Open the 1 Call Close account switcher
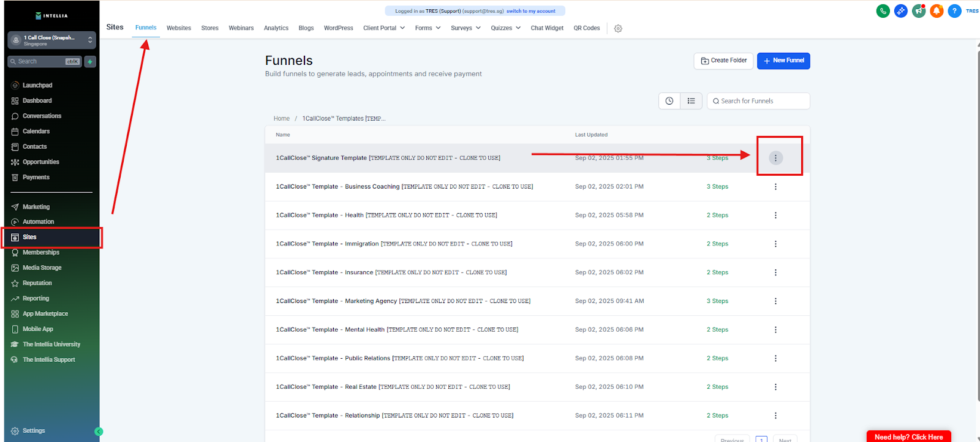Image resolution: width=980 pixels, height=442 pixels. (x=51, y=40)
